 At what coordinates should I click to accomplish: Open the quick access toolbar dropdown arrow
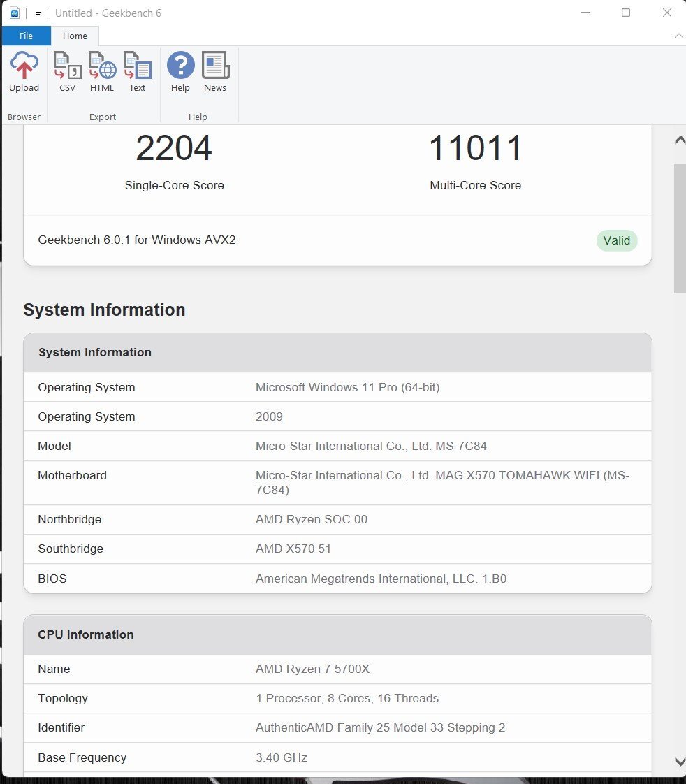38,13
